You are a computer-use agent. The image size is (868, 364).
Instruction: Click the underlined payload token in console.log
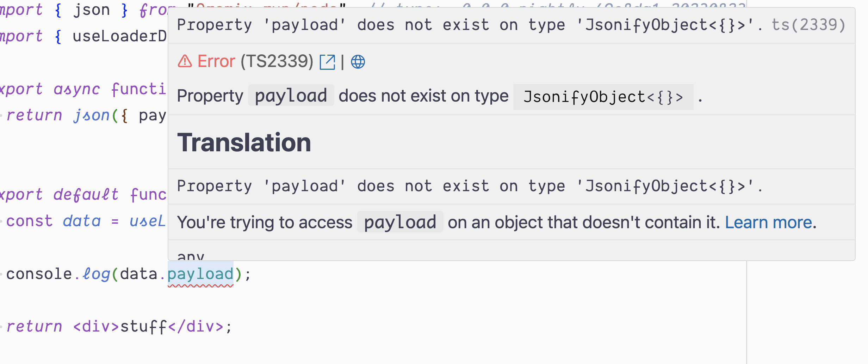tap(200, 274)
